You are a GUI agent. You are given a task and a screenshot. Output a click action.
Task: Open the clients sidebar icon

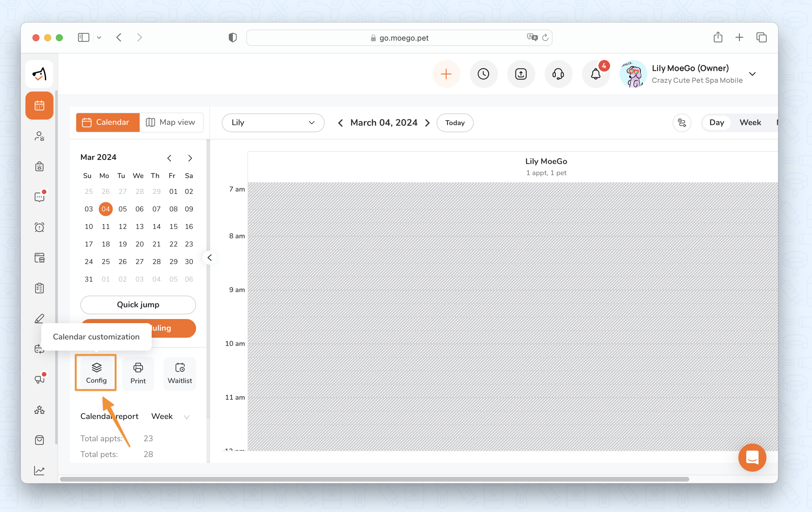(x=39, y=136)
